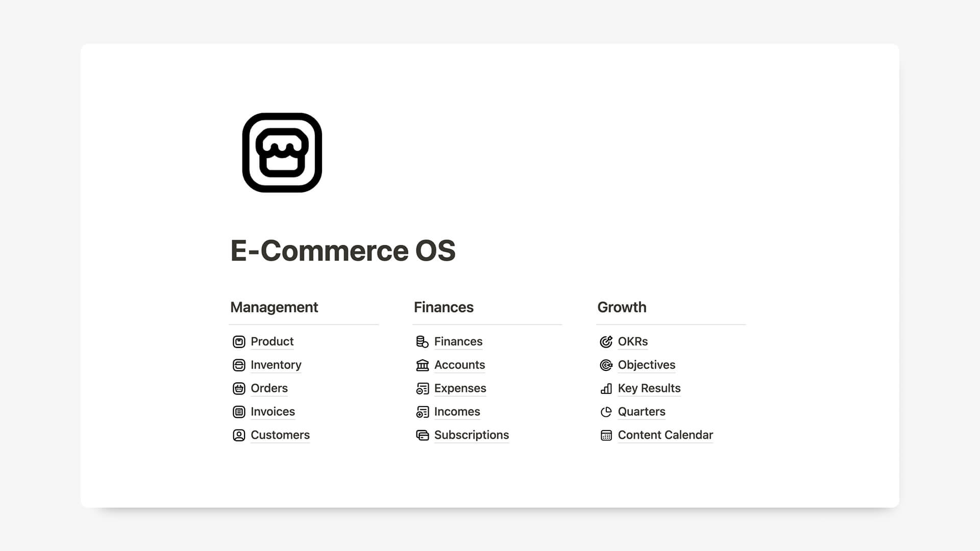The height and width of the screenshot is (551, 980).
Task: Open the Accounts section
Action: [x=460, y=365]
